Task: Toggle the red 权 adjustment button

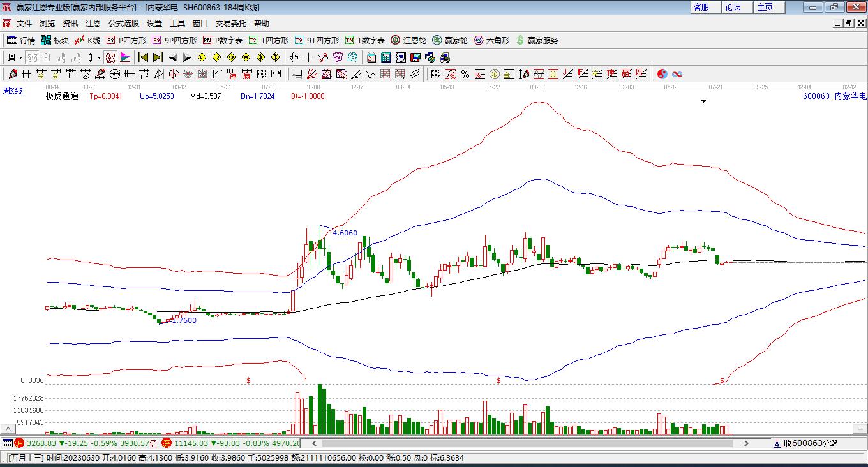Action: coord(110,57)
